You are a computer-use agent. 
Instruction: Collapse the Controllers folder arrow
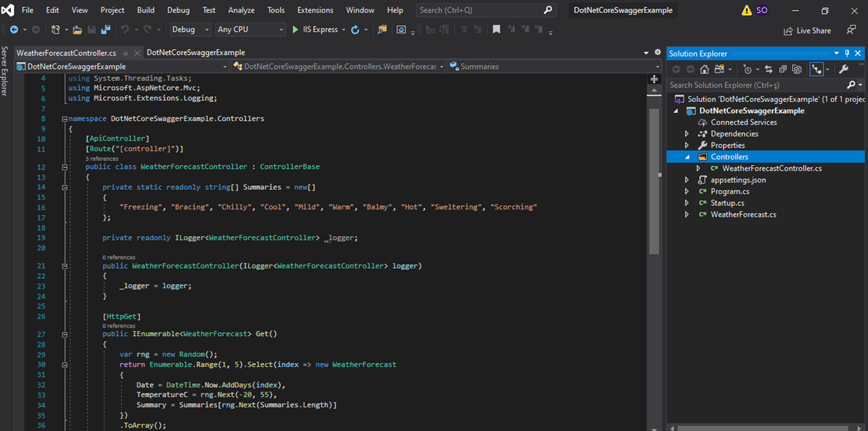coord(687,157)
